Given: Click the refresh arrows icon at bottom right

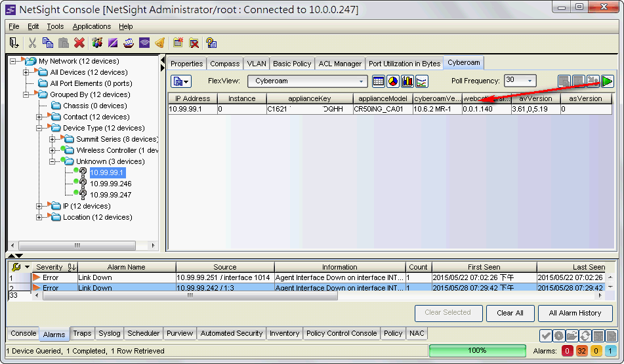Looking at the screenshot, I should (x=585, y=336).
